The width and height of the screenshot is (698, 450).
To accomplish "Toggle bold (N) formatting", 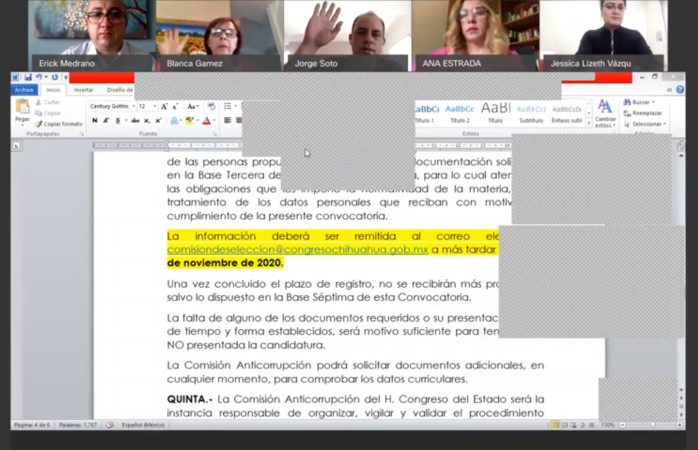I will click(94, 121).
